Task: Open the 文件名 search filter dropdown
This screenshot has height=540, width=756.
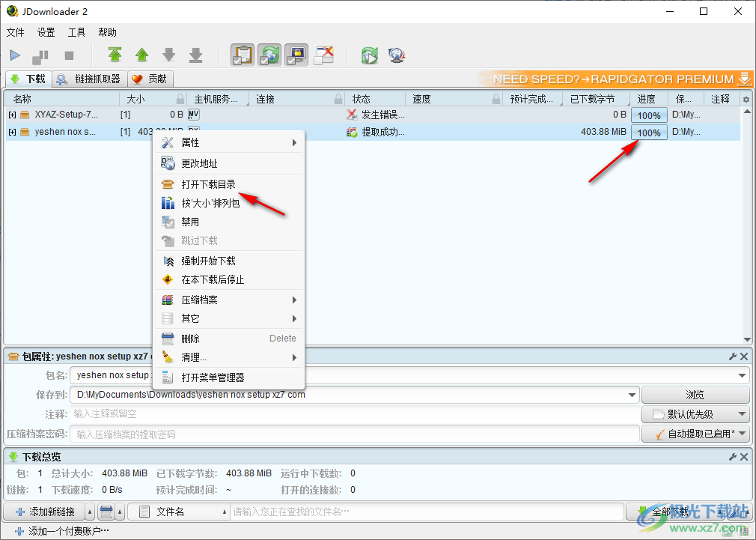Action: [179, 512]
